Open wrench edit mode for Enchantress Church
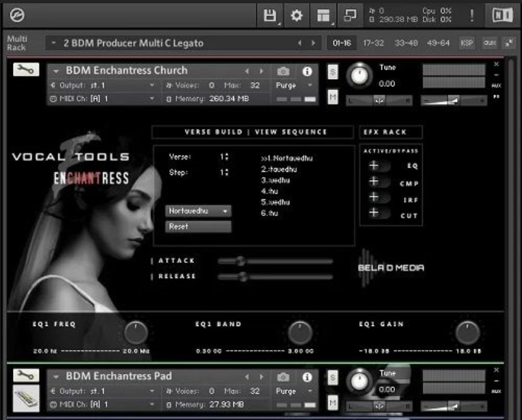The height and width of the screenshot is (420, 522). [26, 69]
